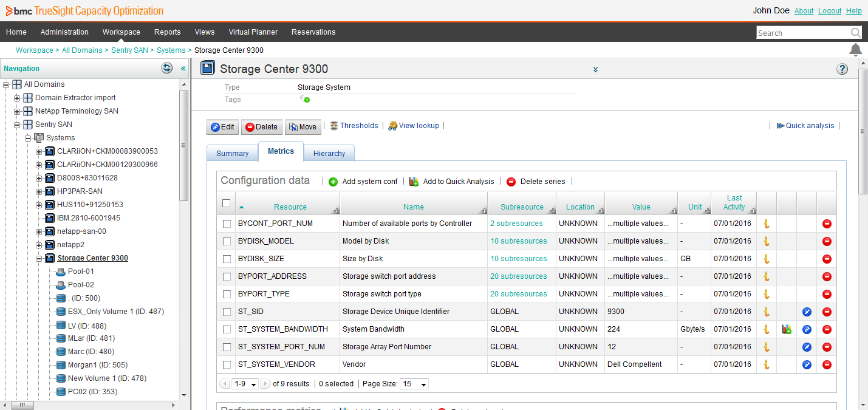Switch to the Hierarchy tab
This screenshot has width=868, height=410.
(329, 153)
